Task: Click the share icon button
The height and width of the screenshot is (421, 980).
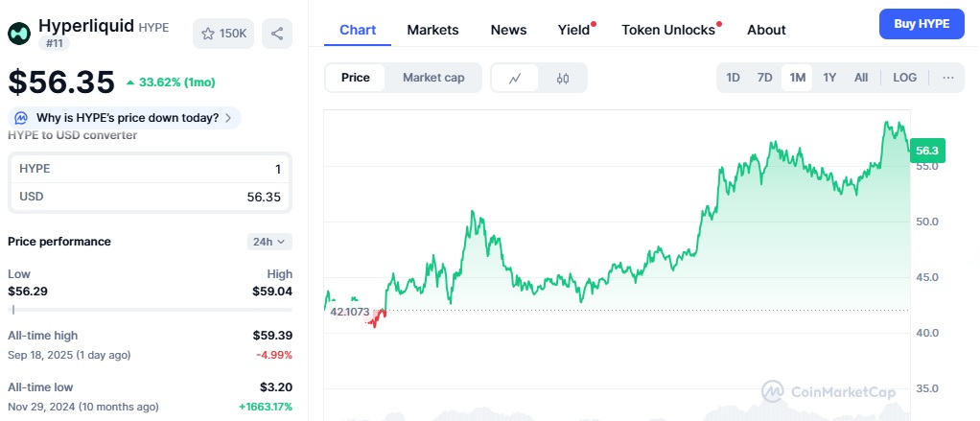Action: pos(277,34)
